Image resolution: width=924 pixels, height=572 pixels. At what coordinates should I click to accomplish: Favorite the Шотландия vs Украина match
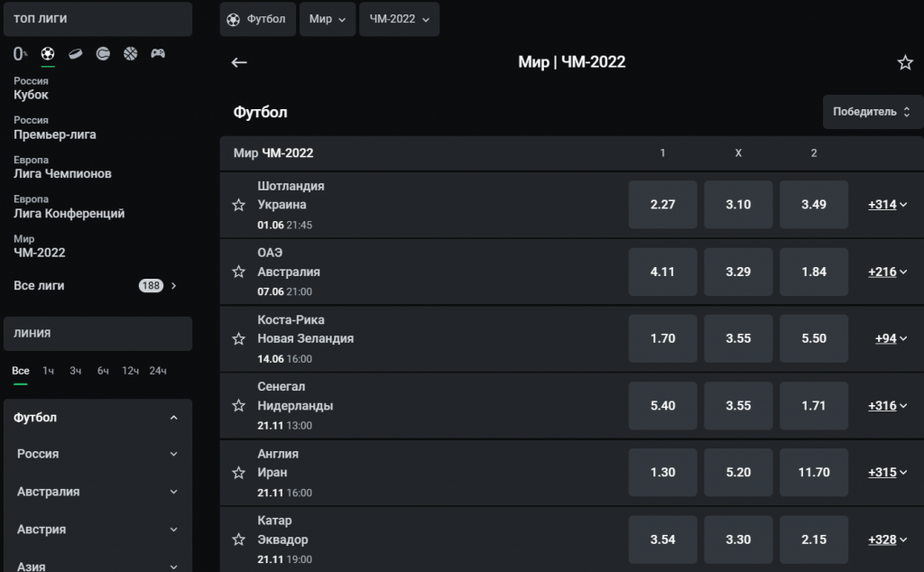pyautogui.click(x=239, y=205)
